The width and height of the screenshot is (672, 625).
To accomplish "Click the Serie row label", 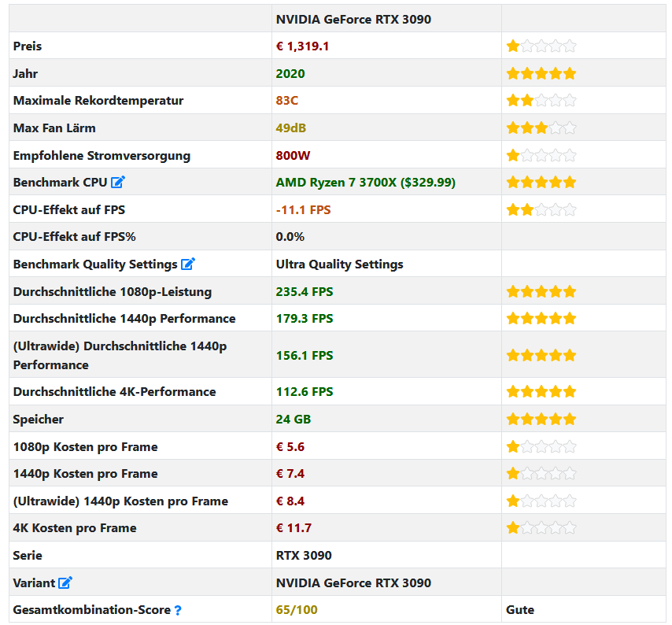I will click(x=28, y=555).
